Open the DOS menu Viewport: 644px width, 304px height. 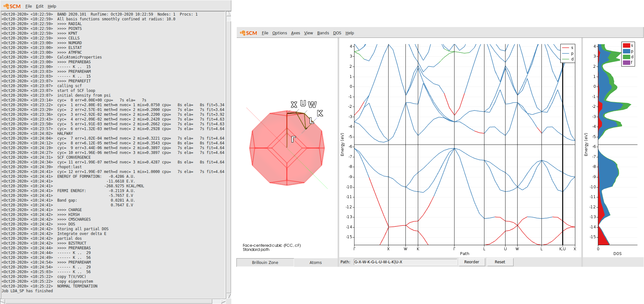pos(337,33)
